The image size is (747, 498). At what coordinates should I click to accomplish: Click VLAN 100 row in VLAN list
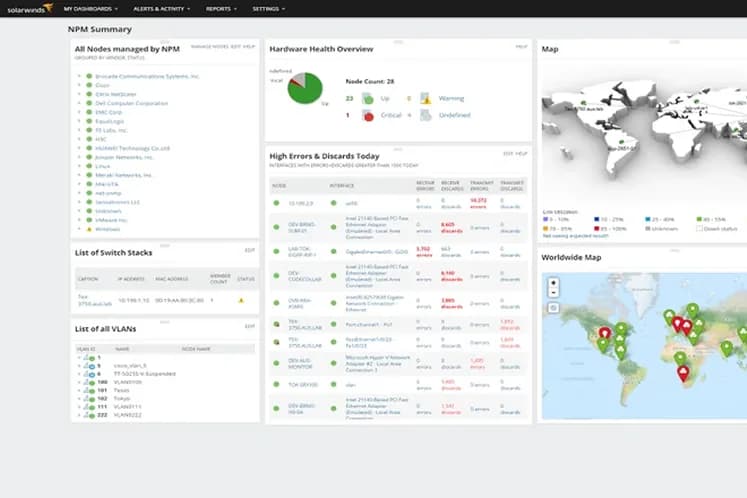[165, 382]
